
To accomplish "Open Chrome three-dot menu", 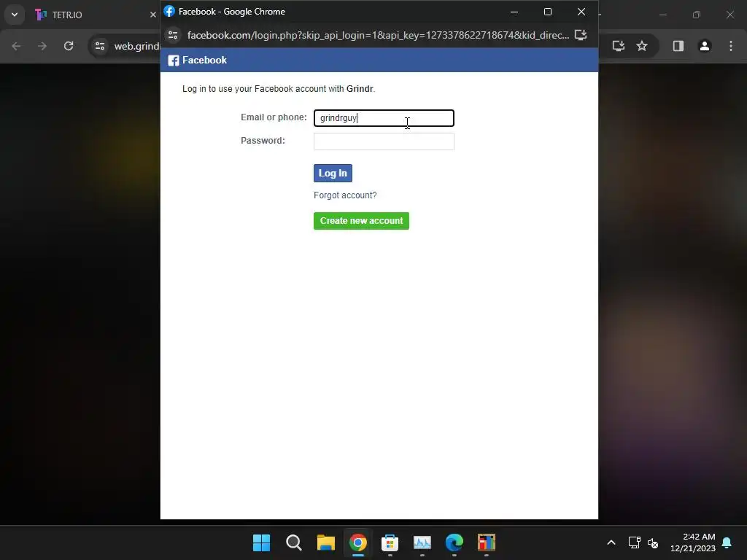I will coord(731,46).
